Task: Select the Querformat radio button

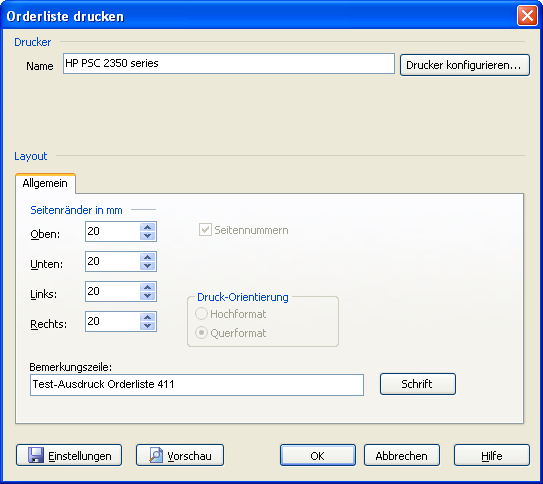Action: click(x=201, y=333)
